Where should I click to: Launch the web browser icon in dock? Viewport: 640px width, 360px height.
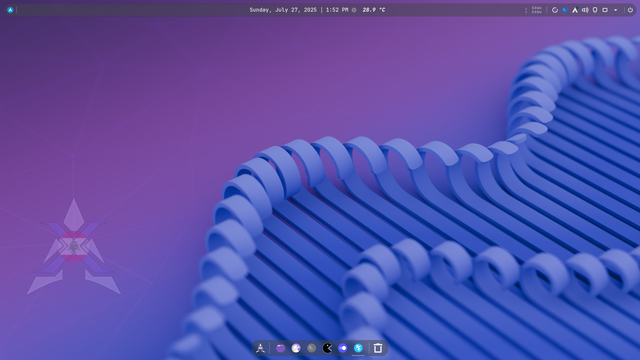(x=296, y=348)
